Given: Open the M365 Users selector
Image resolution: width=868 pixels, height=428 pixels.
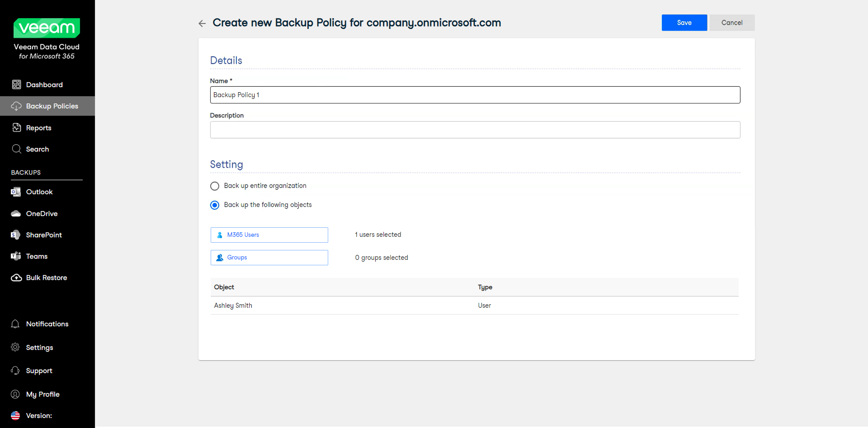Looking at the screenshot, I should (269, 235).
